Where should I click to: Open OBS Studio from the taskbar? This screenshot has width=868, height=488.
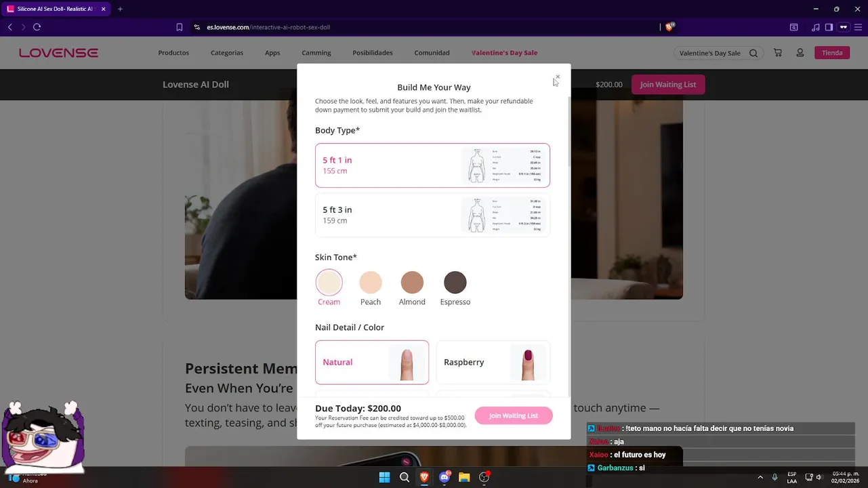tap(484, 477)
